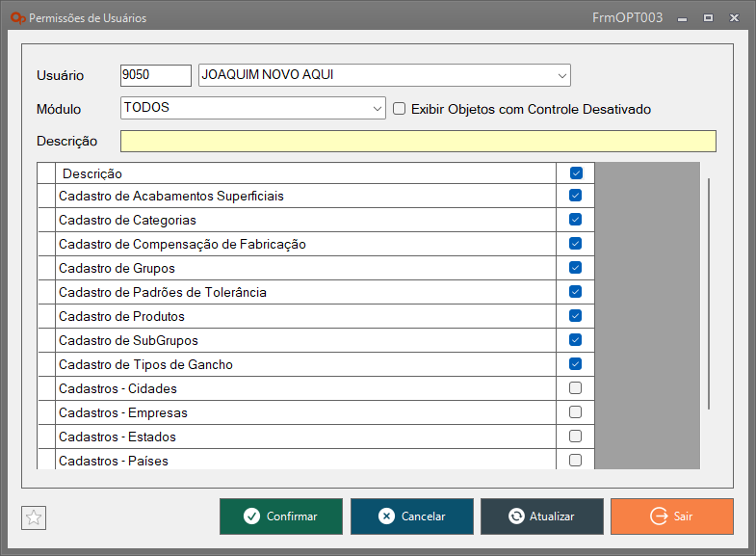Viewport: 756px width, 556px height.
Task: Open the user name dropdown
Action: click(561, 75)
